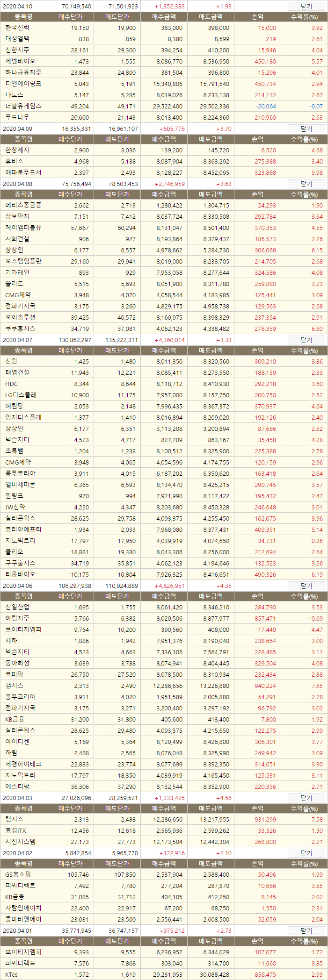Select the 2020.04.03 date label
Image resolution: width=328 pixels, height=980 pixels.
18,798
